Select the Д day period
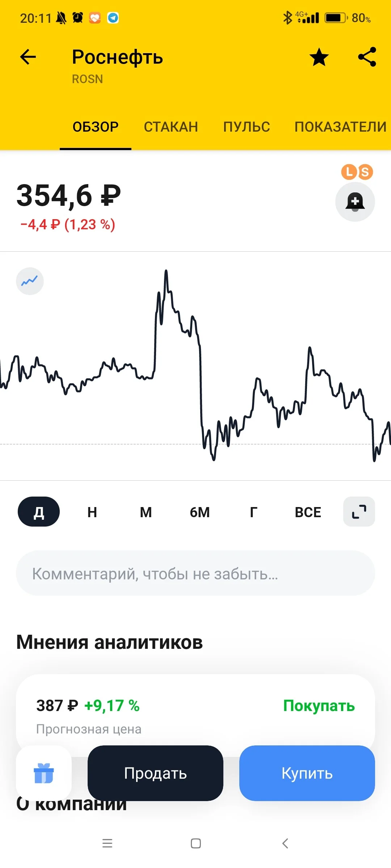The height and width of the screenshot is (868, 391). tap(39, 512)
